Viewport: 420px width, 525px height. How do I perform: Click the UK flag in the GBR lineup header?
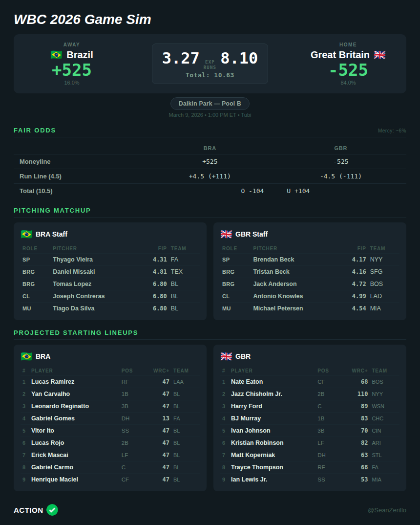point(226,356)
